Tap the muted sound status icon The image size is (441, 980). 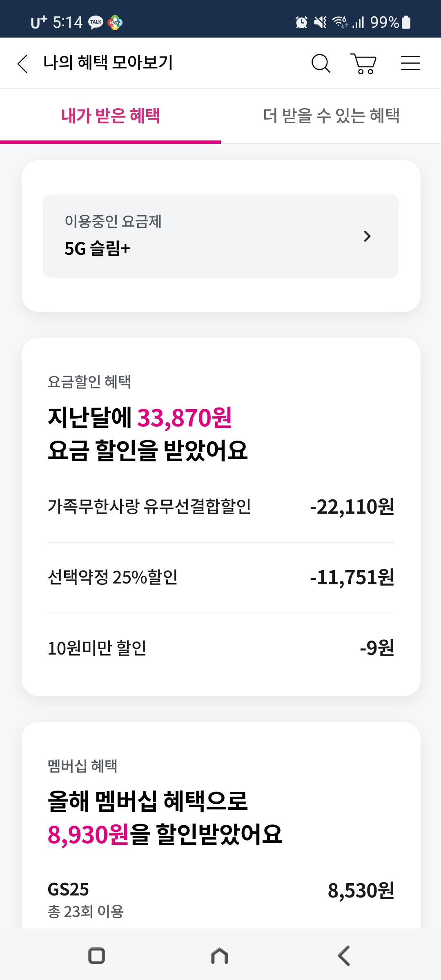[x=320, y=22]
